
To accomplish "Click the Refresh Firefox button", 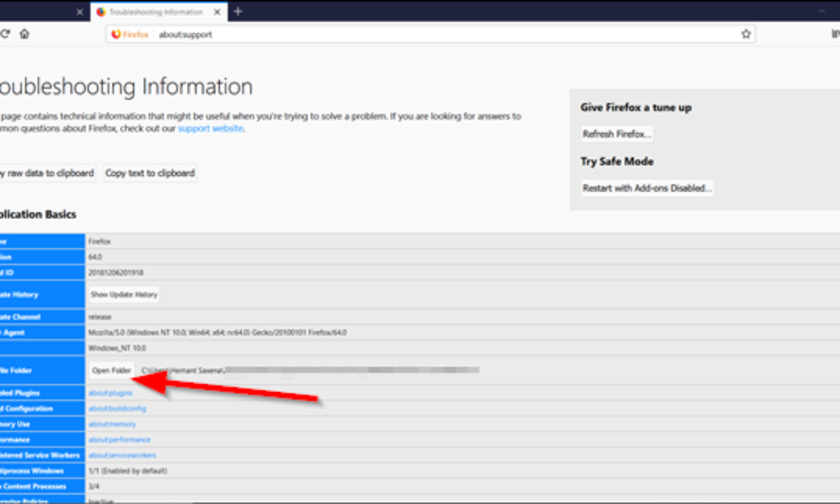I will (x=616, y=134).
